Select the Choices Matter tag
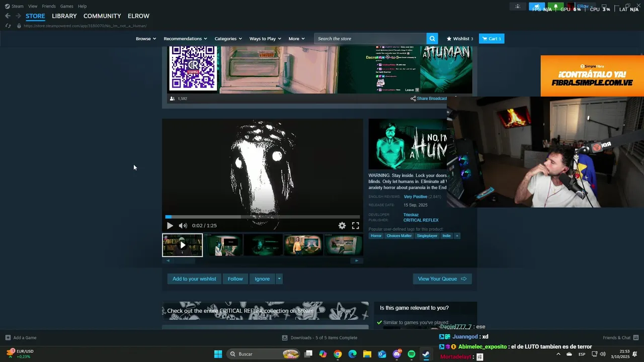Screen dimensions: 644x362 (x=399, y=236)
